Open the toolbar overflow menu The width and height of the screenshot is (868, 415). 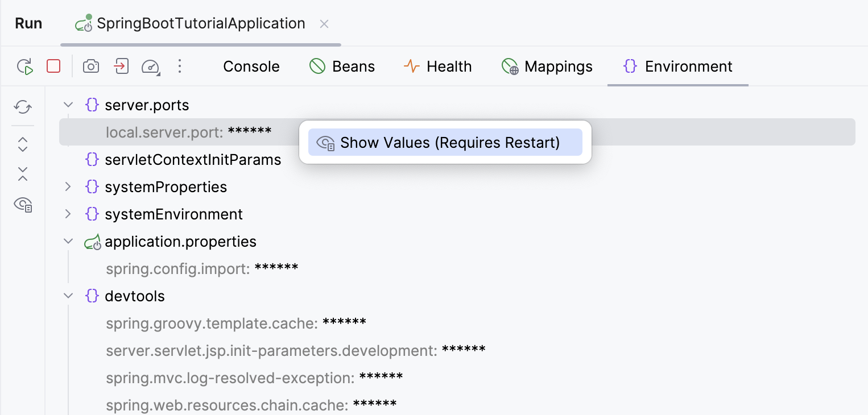[x=180, y=67]
